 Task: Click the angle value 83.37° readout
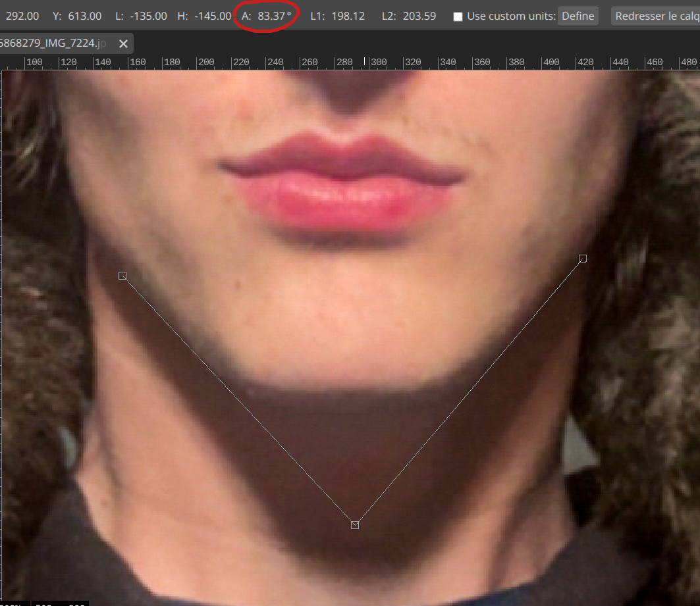tap(275, 16)
